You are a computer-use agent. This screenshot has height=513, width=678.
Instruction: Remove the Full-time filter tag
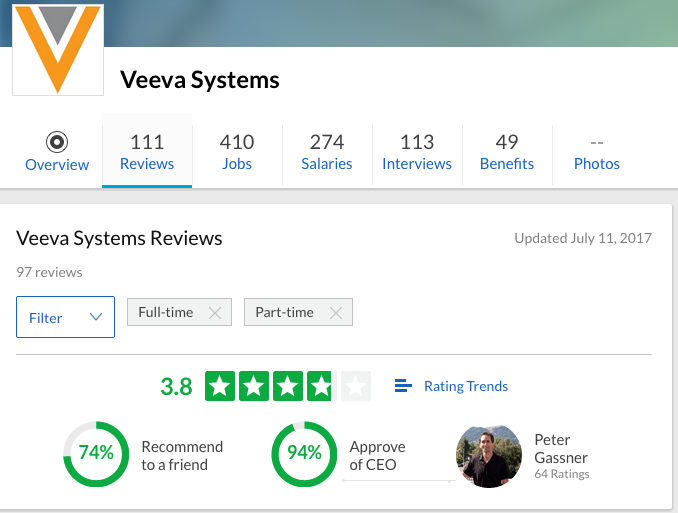214,312
